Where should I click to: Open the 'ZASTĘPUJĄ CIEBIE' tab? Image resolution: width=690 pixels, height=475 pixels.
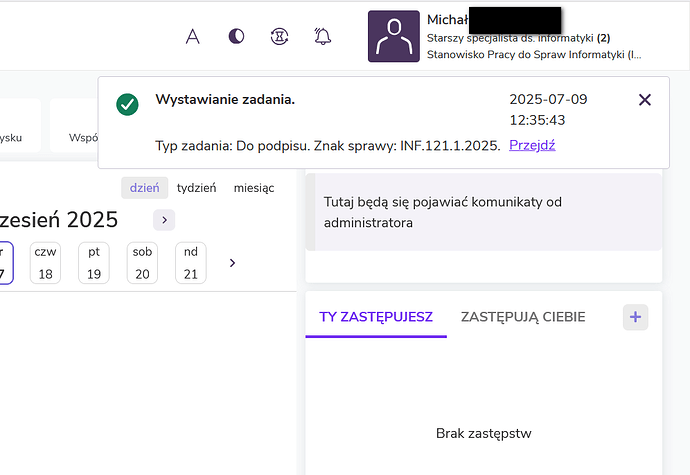pos(523,317)
